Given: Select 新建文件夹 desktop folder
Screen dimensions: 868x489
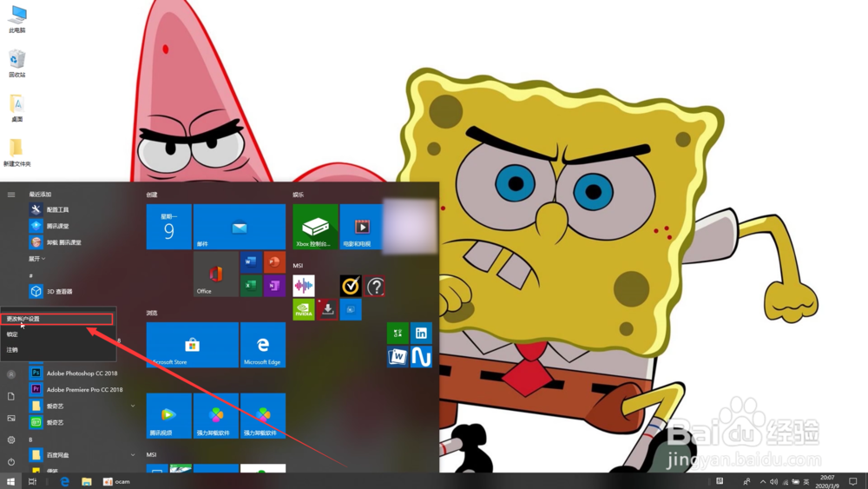Looking at the screenshot, I should 17,152.
